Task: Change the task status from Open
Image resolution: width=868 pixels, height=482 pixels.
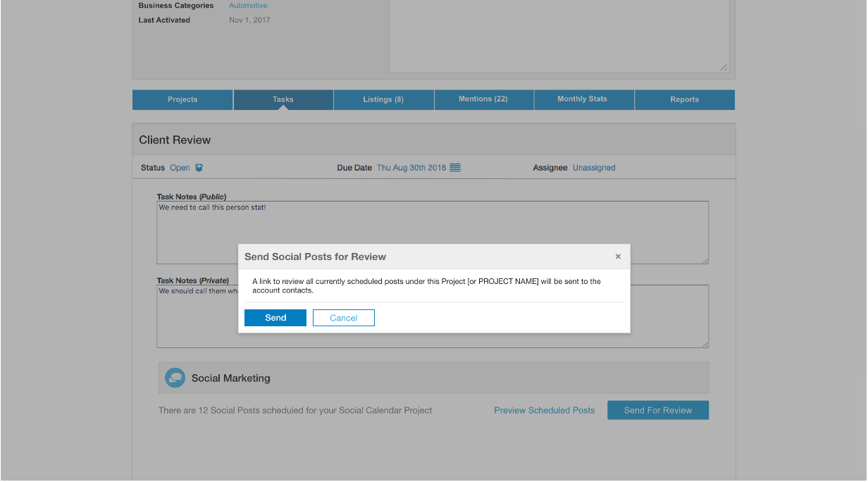Action: point(180,168)
